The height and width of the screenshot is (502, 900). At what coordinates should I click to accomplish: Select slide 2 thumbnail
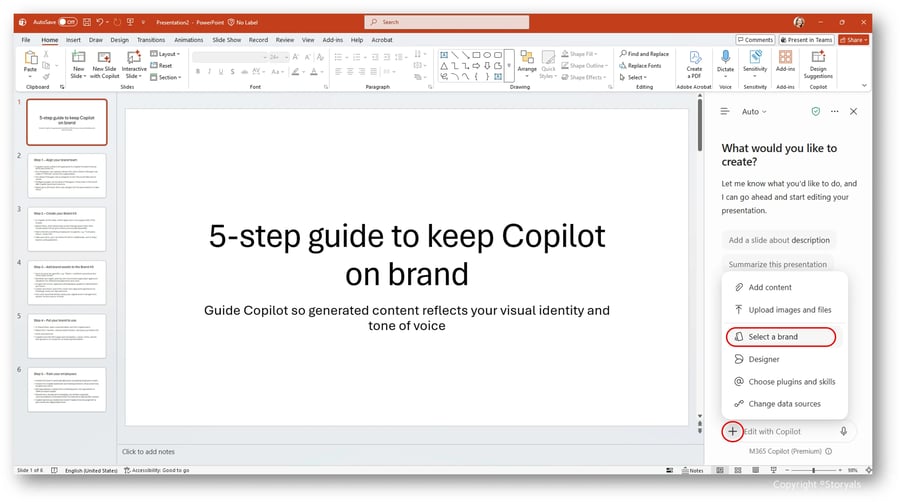click(67, 176)
